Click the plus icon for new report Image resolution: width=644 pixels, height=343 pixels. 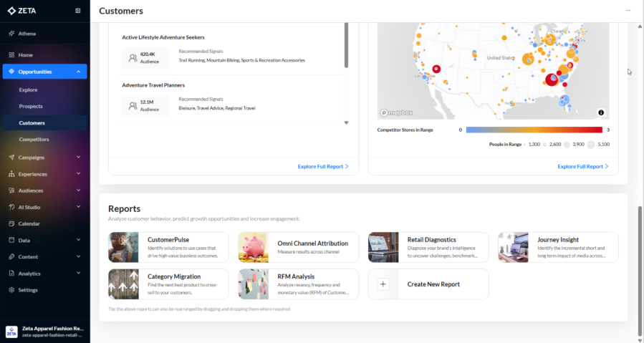coord(383,284)
